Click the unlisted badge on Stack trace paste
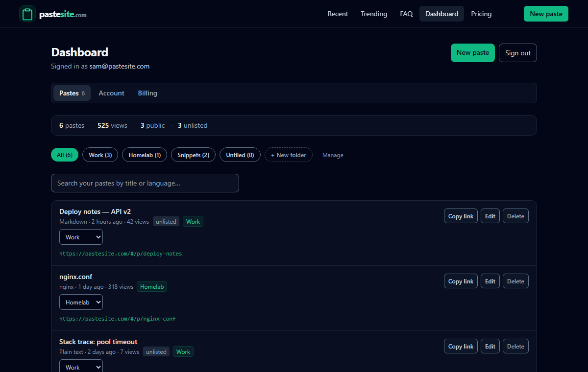This screenshot has width=588, height=372. (156, 352)
